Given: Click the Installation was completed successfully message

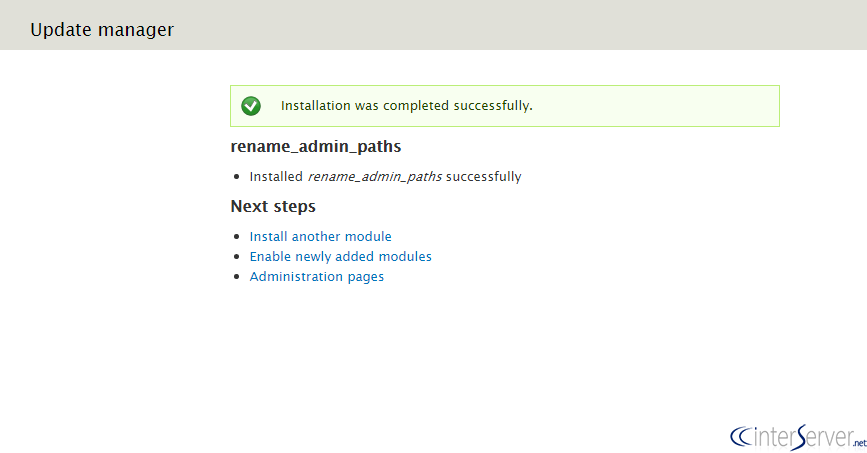Looking at the screenshot, I should (x=406, y=105).
